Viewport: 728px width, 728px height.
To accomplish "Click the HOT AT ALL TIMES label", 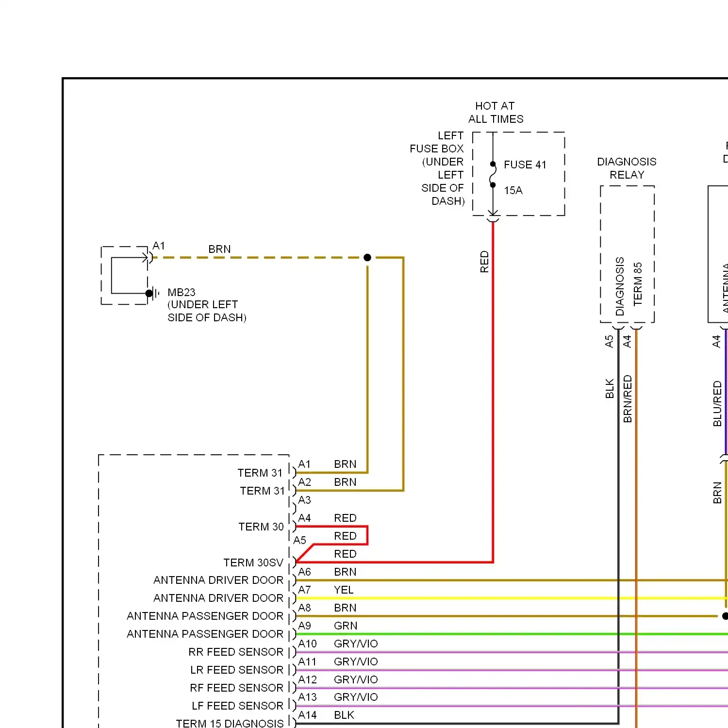I will 496,113.
